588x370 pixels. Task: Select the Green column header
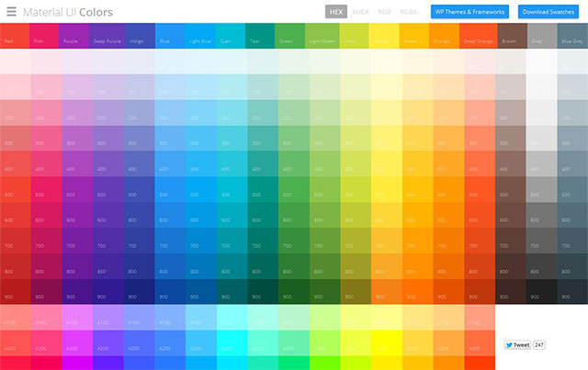tap(290, 36)
